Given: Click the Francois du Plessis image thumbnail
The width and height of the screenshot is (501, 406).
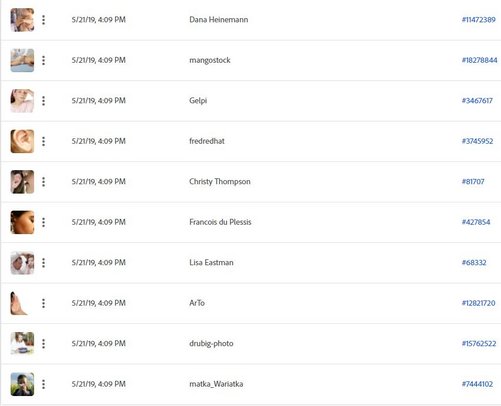Looking at the screenshot, I should [22, 222].
